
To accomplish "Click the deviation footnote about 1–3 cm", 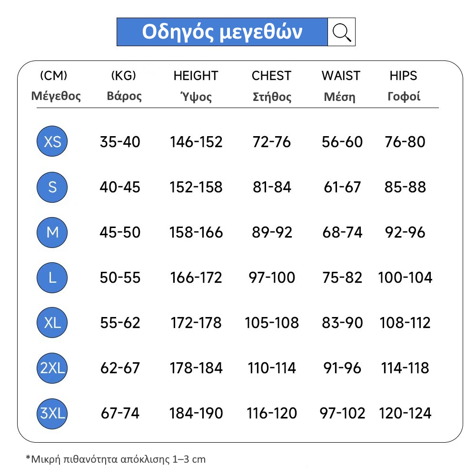I will 116,459.
